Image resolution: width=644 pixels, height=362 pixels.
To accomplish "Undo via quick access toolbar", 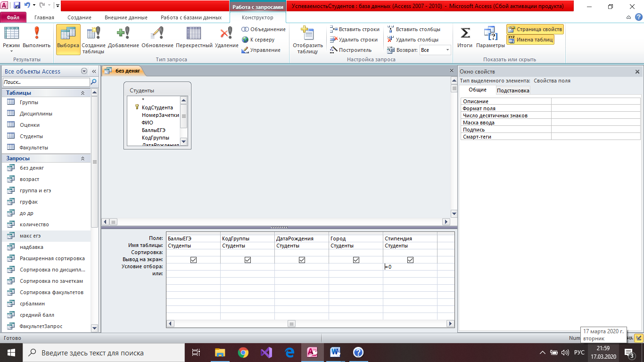I will 27,6.
